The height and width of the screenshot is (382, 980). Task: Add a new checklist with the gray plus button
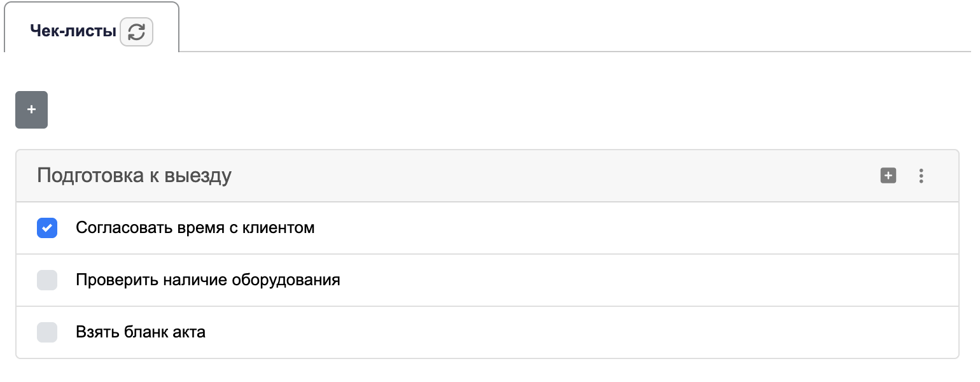pyautogui.click(x=31, y=110)
